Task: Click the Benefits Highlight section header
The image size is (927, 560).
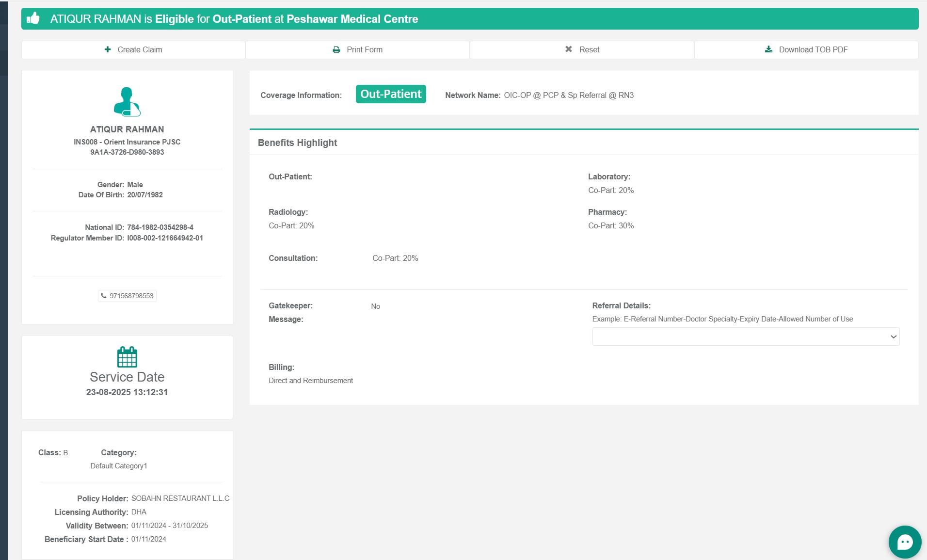Action: point(297,143)
